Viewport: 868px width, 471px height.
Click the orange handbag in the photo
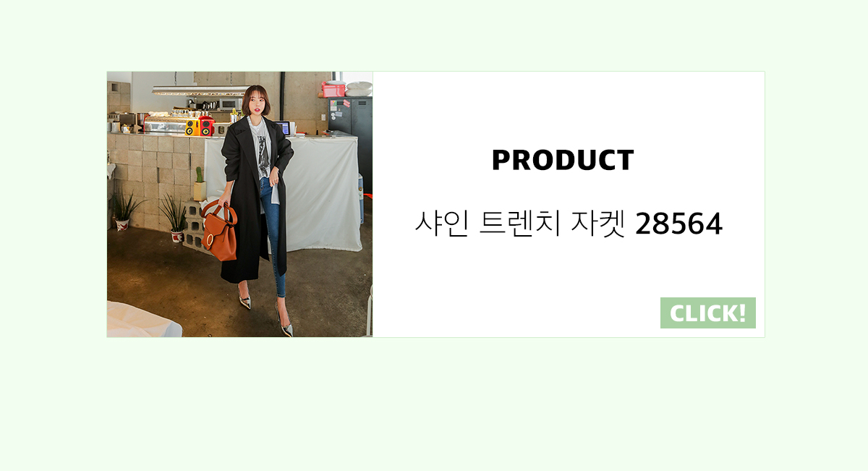click(219, 230)
